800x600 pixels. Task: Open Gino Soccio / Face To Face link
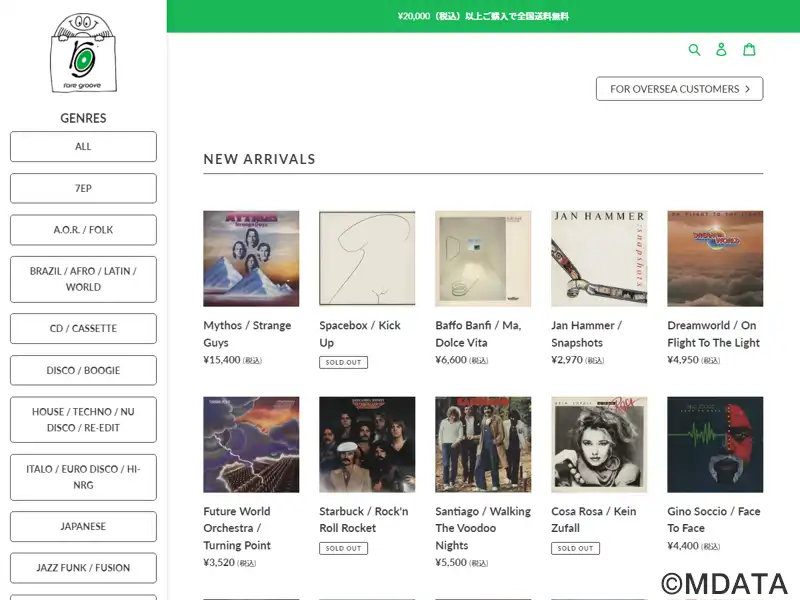click(713, 519)
